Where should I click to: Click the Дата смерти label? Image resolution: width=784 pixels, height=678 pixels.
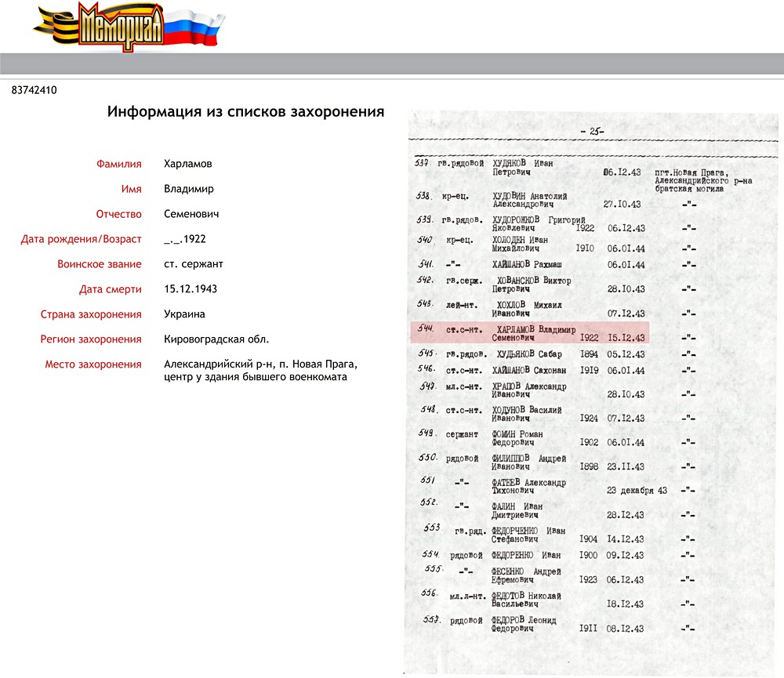tap(111, 289)
